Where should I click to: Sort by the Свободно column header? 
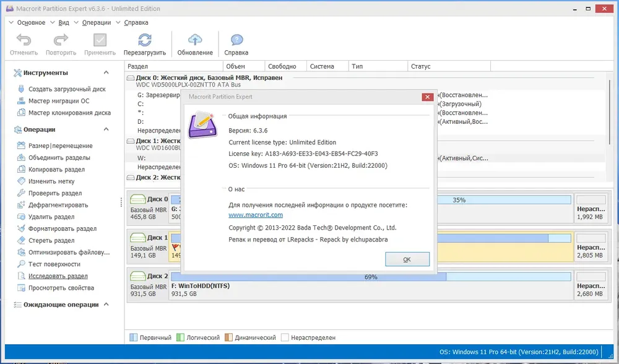pyautogui.click(x=285, y=66)
